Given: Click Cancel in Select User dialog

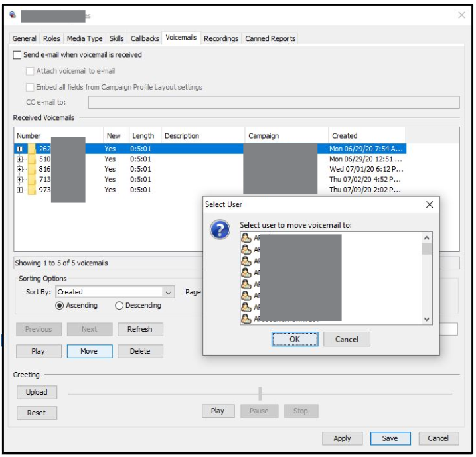Looking at the screenshot, I should (347, 340).
